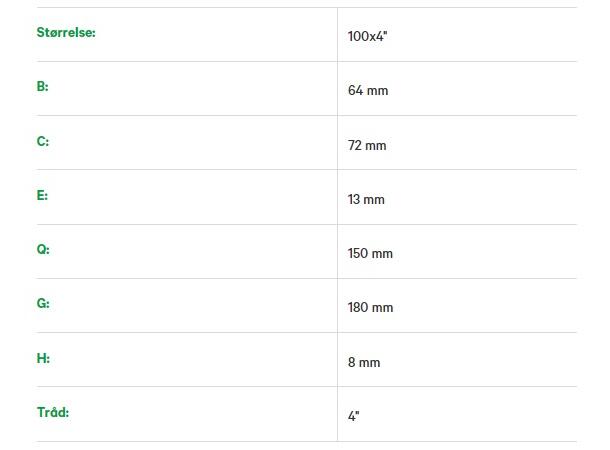This screenshot has width=610, height=450.
Task: Click the empty cell beside Størrelse label
Action: [216, 34]
